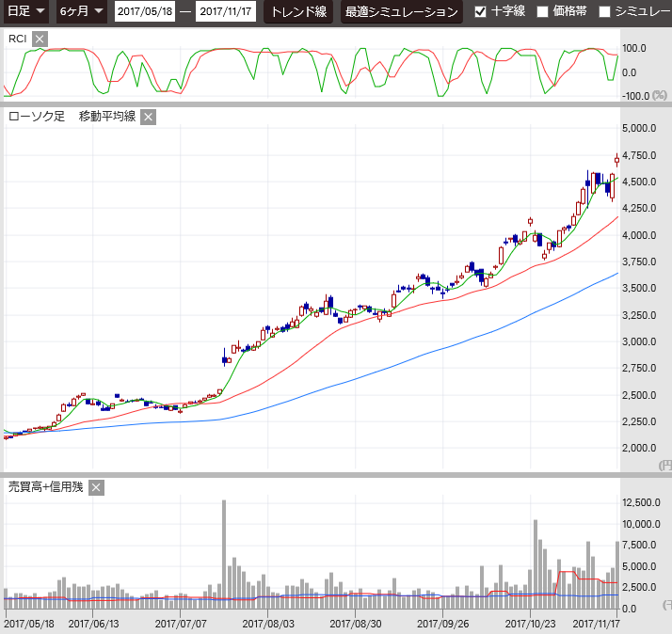Click the RCI panel title label
Image resolution: width=672 pixels, height=634 pixels.
point(17,39)
